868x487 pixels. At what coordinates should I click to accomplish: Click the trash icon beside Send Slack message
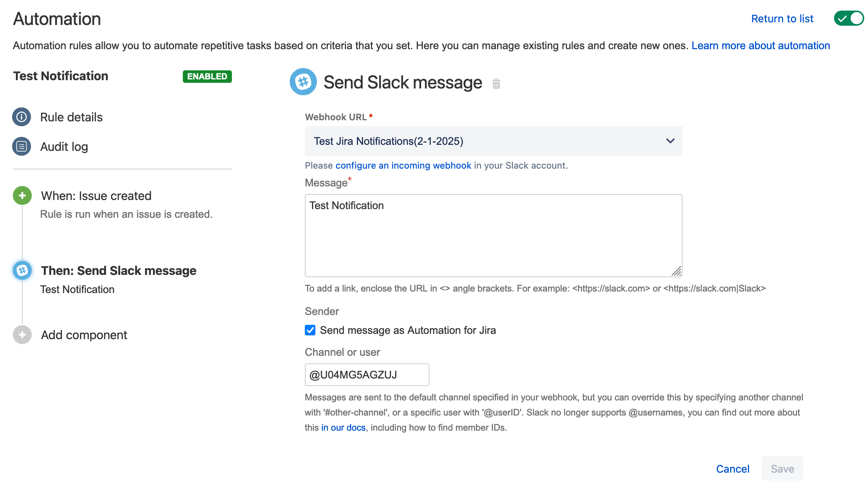[x=496, y=83]
